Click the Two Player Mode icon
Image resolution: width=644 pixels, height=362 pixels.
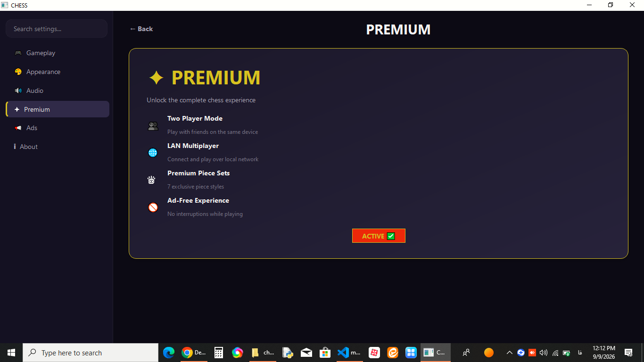coord(153,126)
